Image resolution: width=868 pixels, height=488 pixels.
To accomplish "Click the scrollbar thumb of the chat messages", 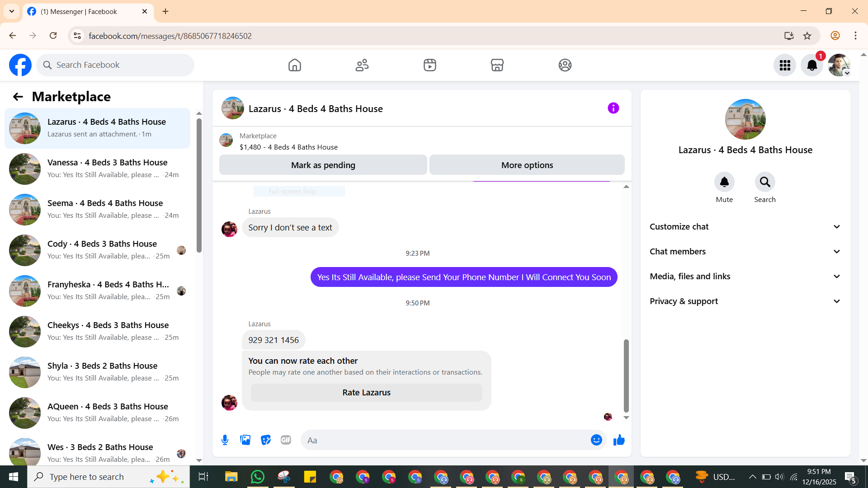I will [626, 376].
